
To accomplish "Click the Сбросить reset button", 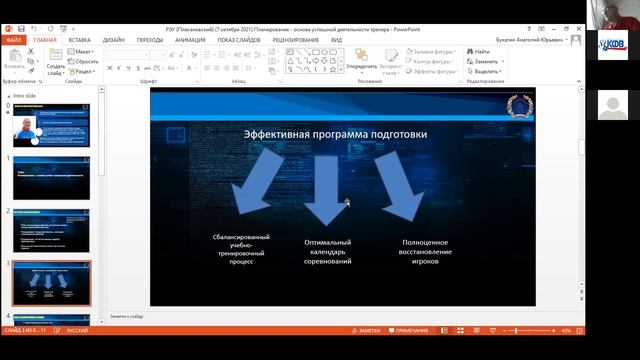I will (x=83, y=62).
